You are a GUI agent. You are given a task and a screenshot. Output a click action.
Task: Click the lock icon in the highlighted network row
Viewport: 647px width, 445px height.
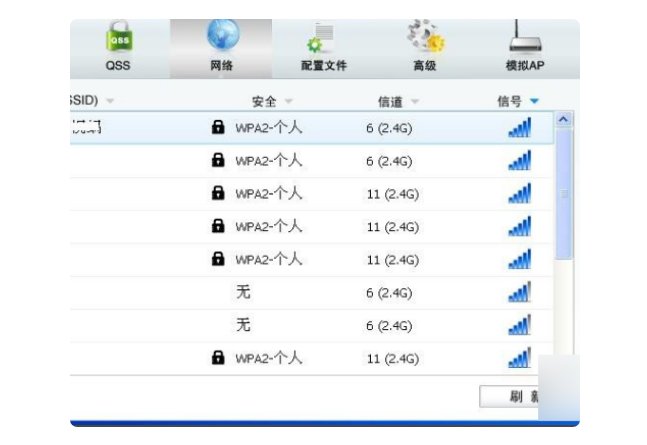(218, 127)
